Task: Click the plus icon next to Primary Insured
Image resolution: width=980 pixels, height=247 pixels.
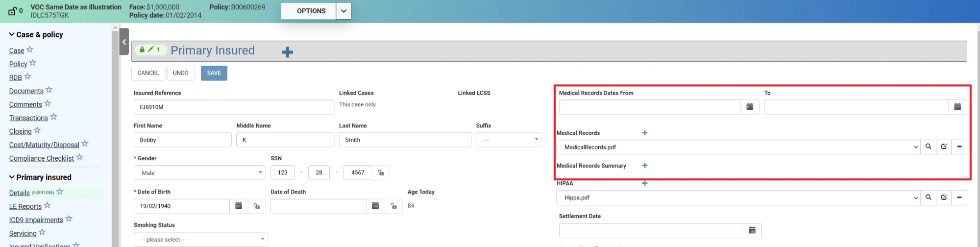Action: point(288,52)
